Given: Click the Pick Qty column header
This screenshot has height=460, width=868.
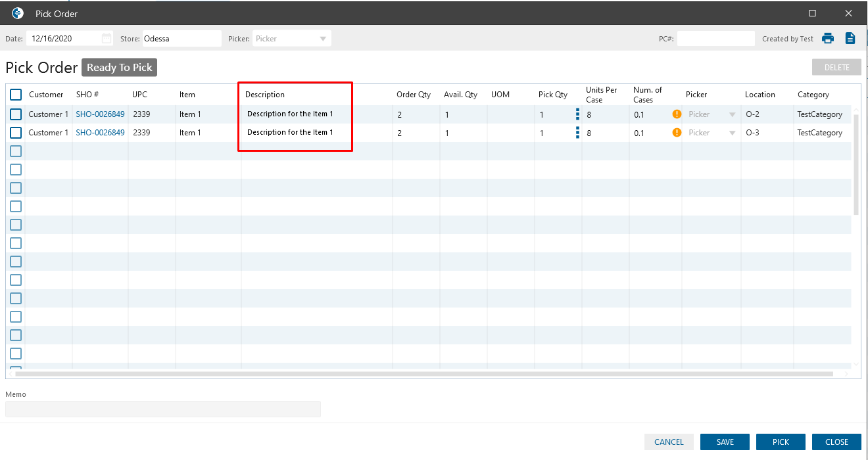Looking at the screenshot, I should pos(553,95).
